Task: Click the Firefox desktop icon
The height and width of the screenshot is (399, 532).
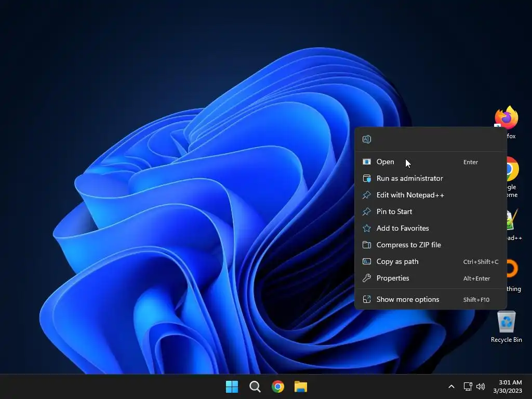Action: 507,118
